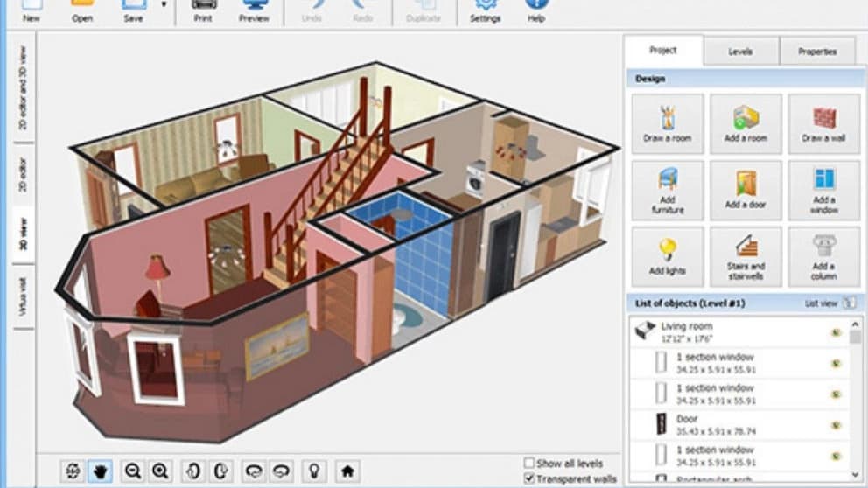
Task: Click the zoom out magnifier icon
Action: coord(133,471)
